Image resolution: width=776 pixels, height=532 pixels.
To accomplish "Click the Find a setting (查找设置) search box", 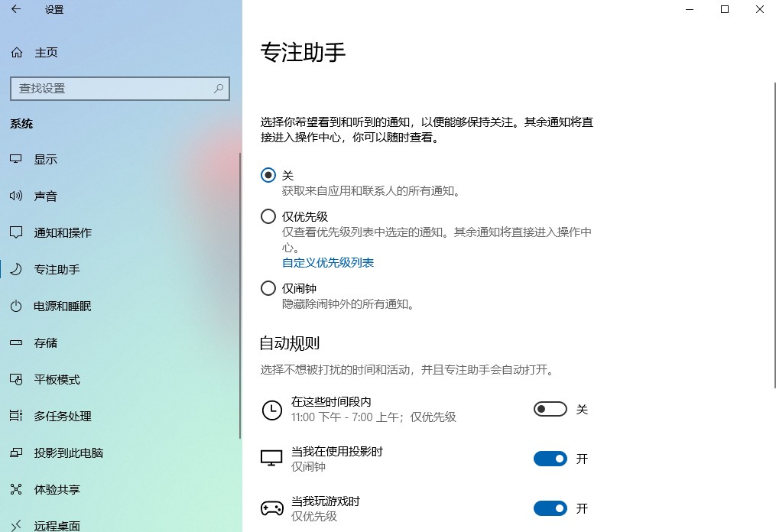I will 111,89.
